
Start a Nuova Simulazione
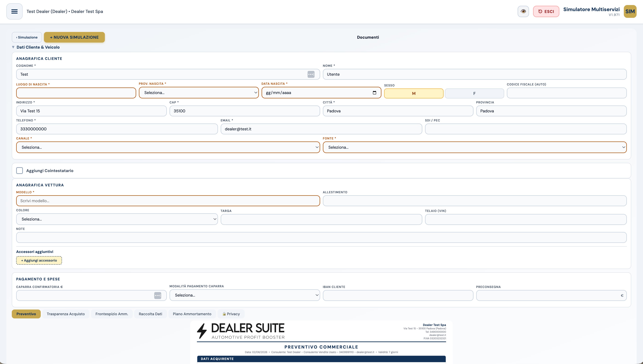coord(74,37)
